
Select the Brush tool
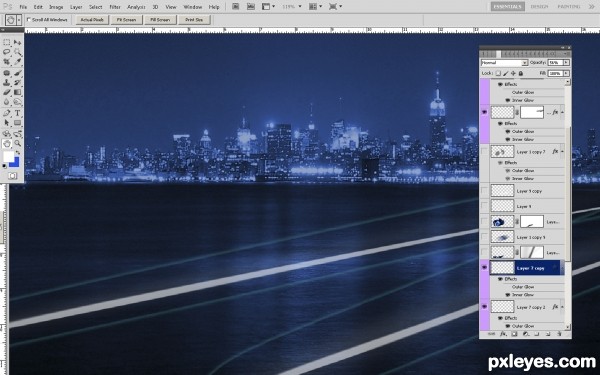18,73
